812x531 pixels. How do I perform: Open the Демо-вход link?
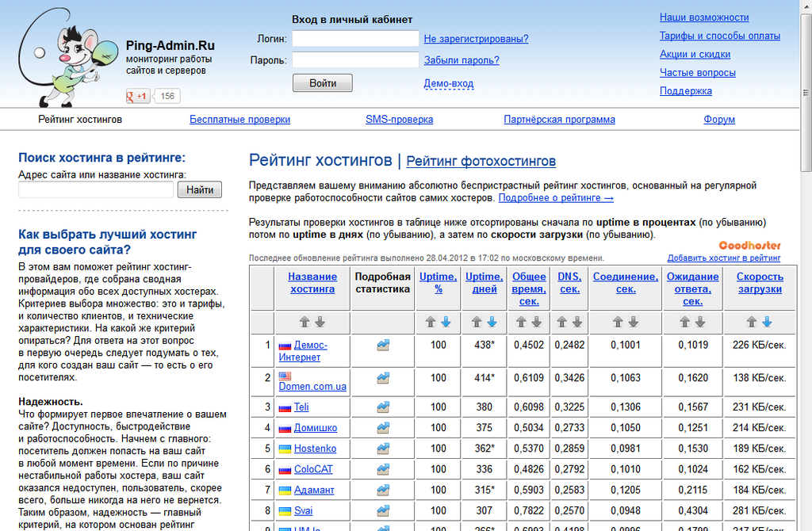pos(449,83)
